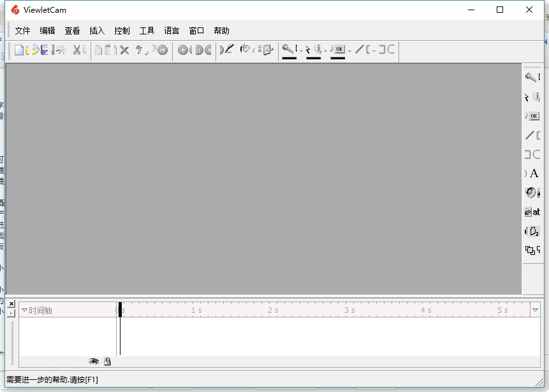The width and height of the screenshot is (549, 392).
Task: Toggle the lock icon in timeline
Action: click(107, 361)
